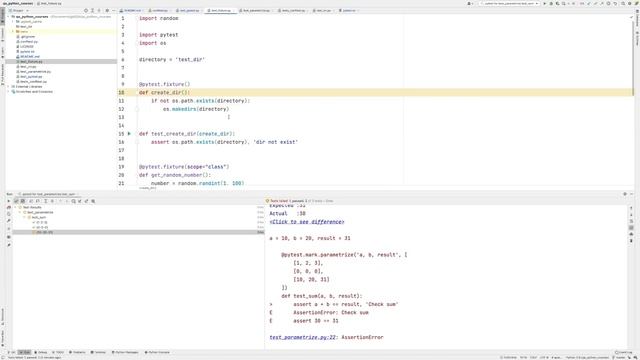
Task: Stop the running process in Run panel
Action: pyautogui.click(x=9, y=229)
